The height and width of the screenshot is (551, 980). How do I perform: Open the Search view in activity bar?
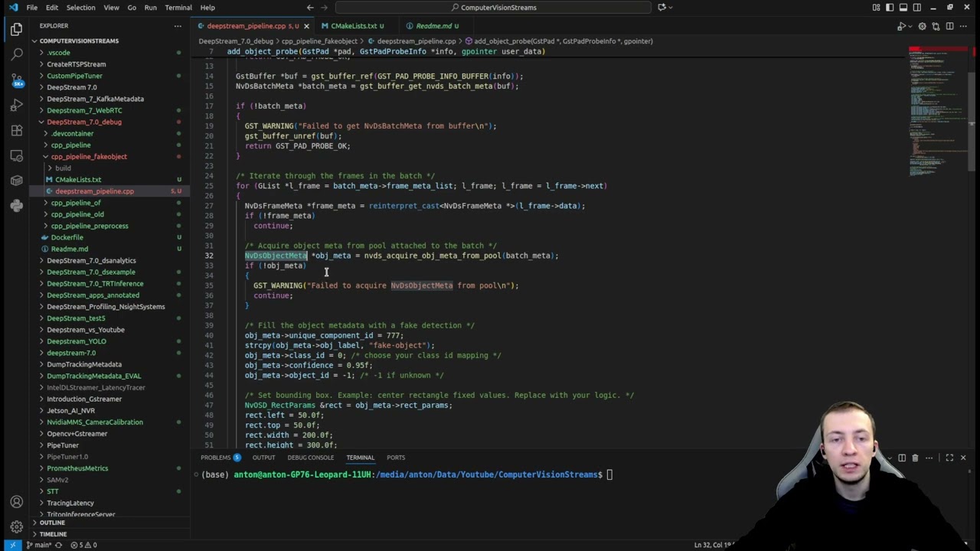point(16,55)
